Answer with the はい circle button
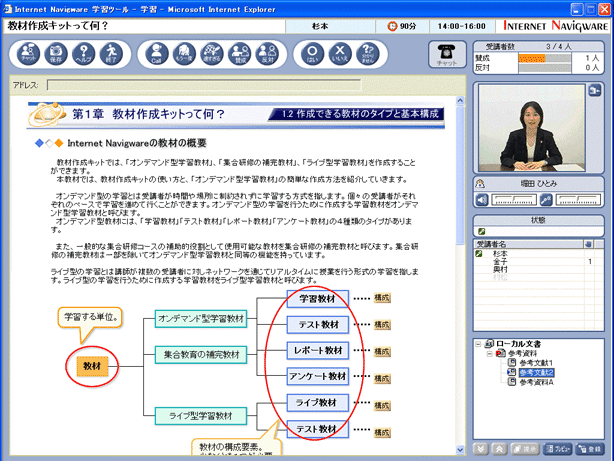The image size is (614, 461). (312, 54)
